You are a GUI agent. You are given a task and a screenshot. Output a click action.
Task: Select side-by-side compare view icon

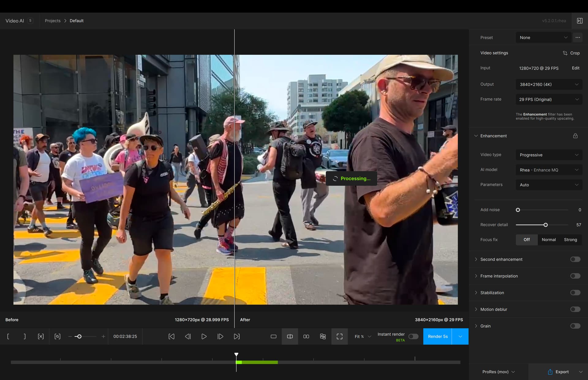[x=306, y=337]
